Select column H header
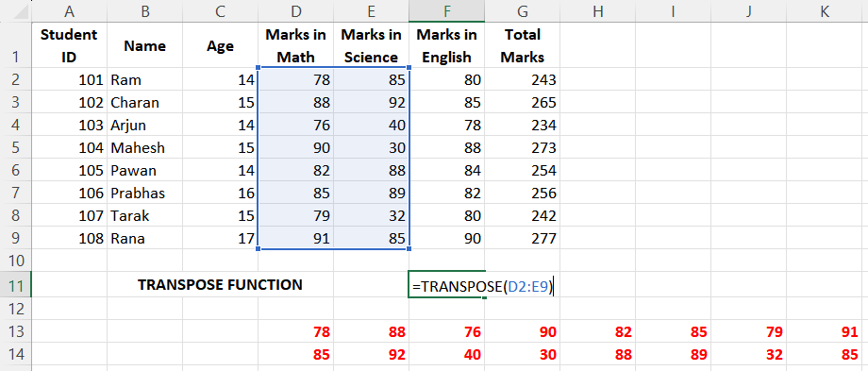The height and width of the screenshot is (371, 868). point(597,11)
